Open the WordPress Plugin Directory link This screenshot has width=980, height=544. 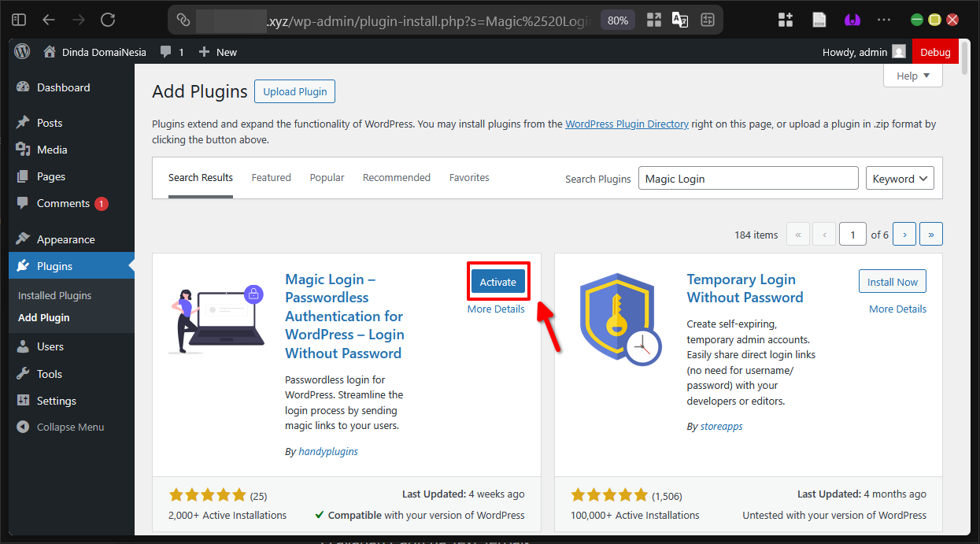[627, 124]
